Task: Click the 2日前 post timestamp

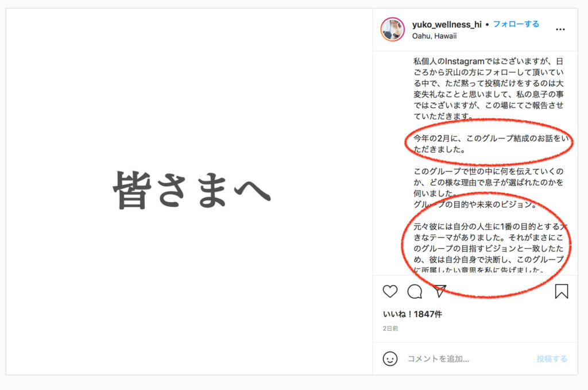Action: 390,329
